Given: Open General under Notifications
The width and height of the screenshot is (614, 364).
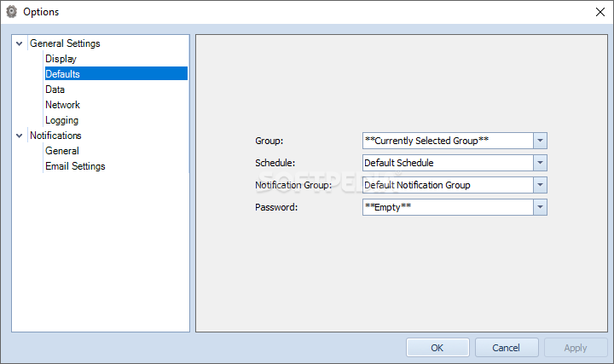Looking at the screenshot, I should point(61,151).
